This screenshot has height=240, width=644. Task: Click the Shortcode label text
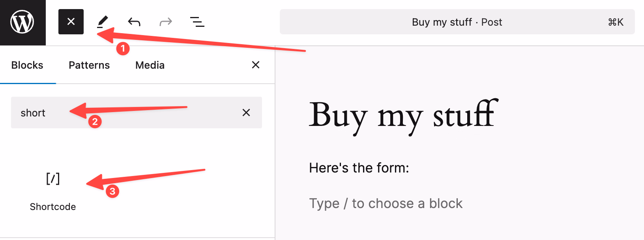(53, 207)
